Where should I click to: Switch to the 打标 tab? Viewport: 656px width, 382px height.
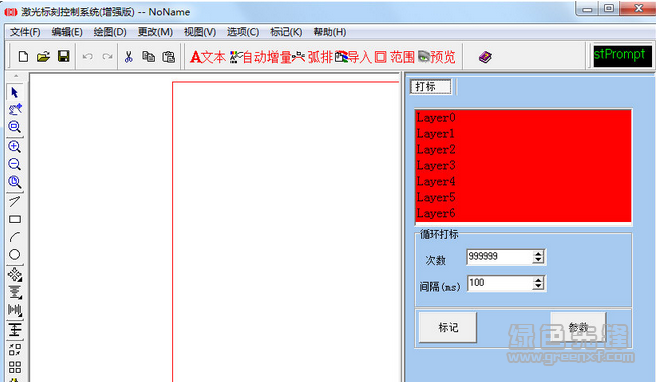coord(430,87)
